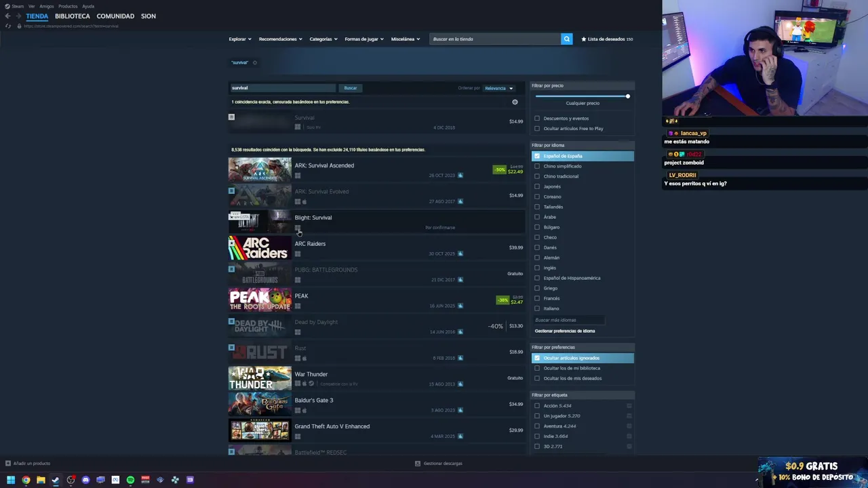This screenshot has height=488, width=868.
Task: Click the "survival" search term field
Action: point(283,88)
